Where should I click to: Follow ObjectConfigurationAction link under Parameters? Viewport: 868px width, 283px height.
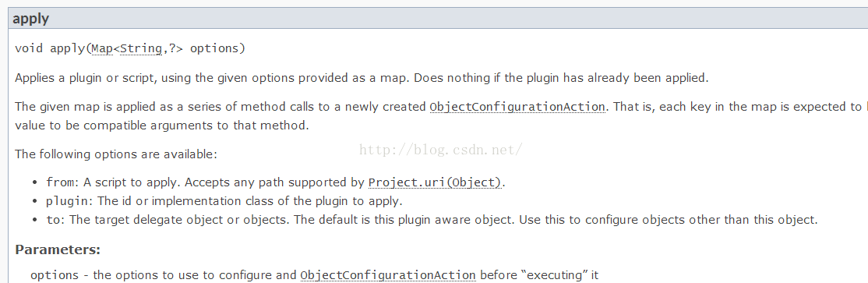[x=388, y=275]
